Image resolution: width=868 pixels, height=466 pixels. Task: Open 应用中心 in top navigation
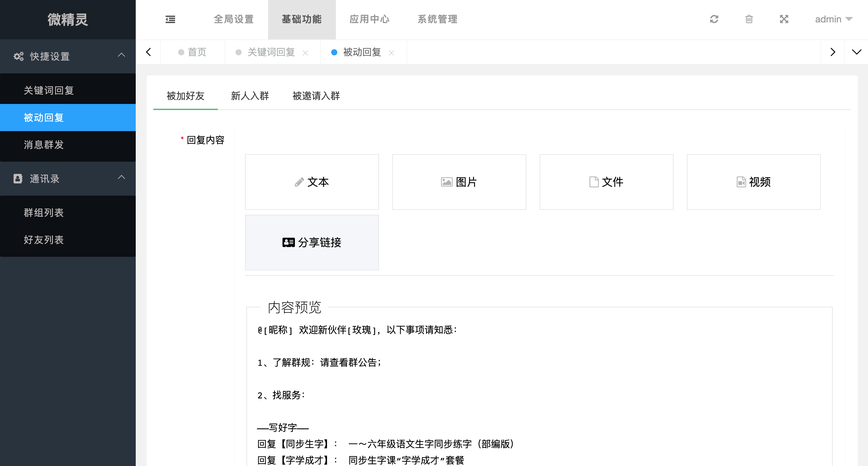pyautogui.click(x=370, y=19)
